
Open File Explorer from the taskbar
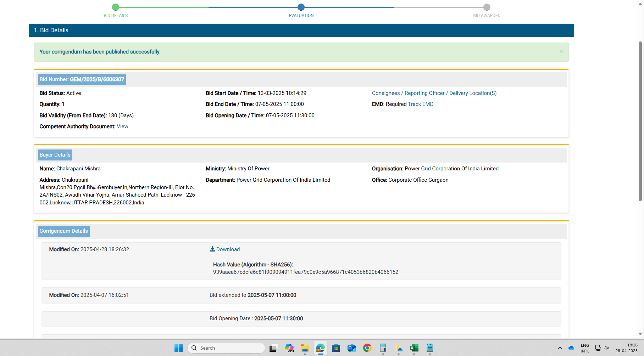[305, 348]
